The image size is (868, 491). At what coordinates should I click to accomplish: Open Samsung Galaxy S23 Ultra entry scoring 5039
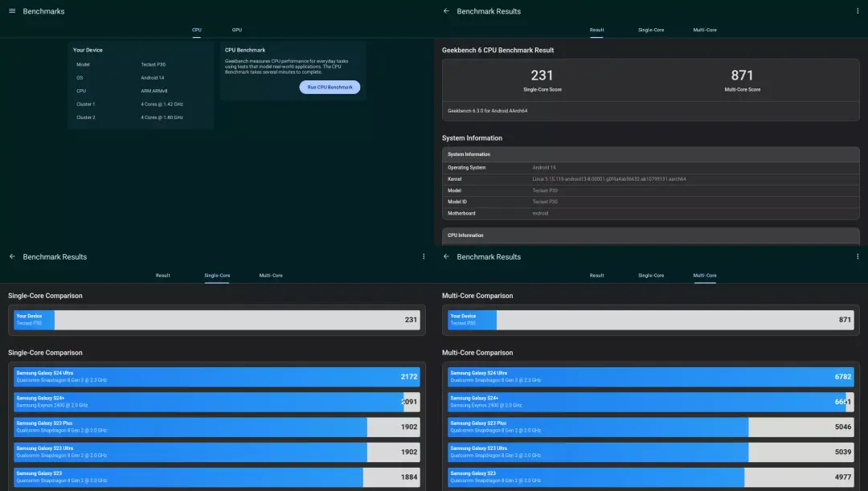tap(650, 452)
